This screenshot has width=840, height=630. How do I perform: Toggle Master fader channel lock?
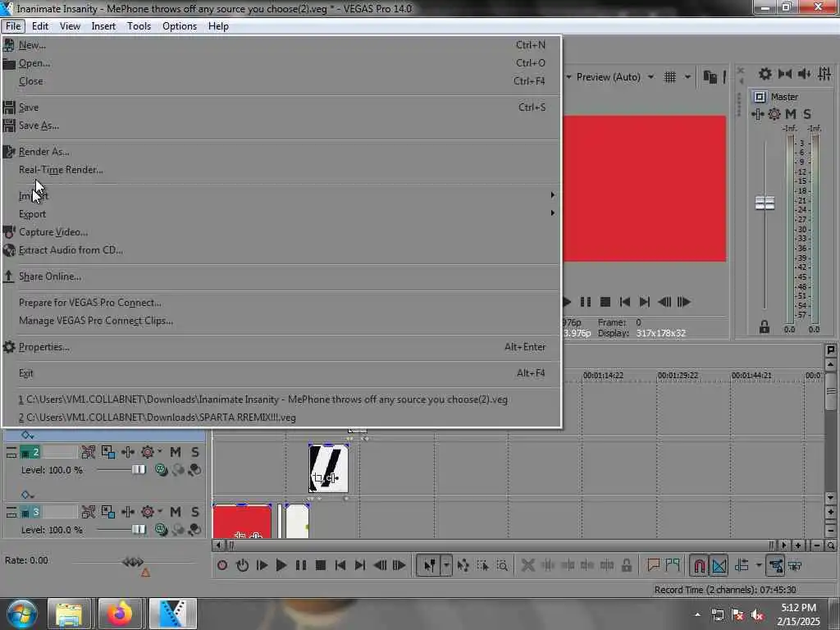coord(765,326)
